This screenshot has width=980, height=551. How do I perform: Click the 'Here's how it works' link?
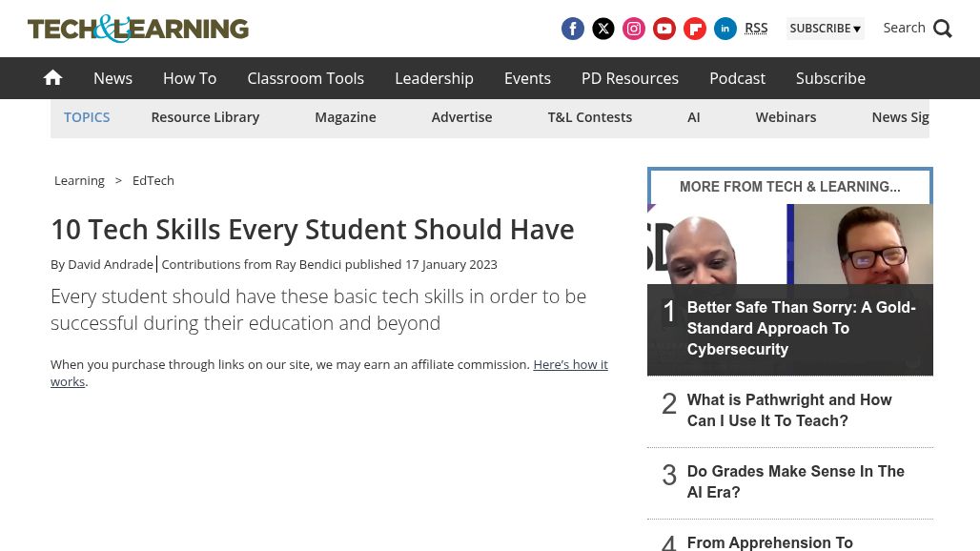point(570,364)
